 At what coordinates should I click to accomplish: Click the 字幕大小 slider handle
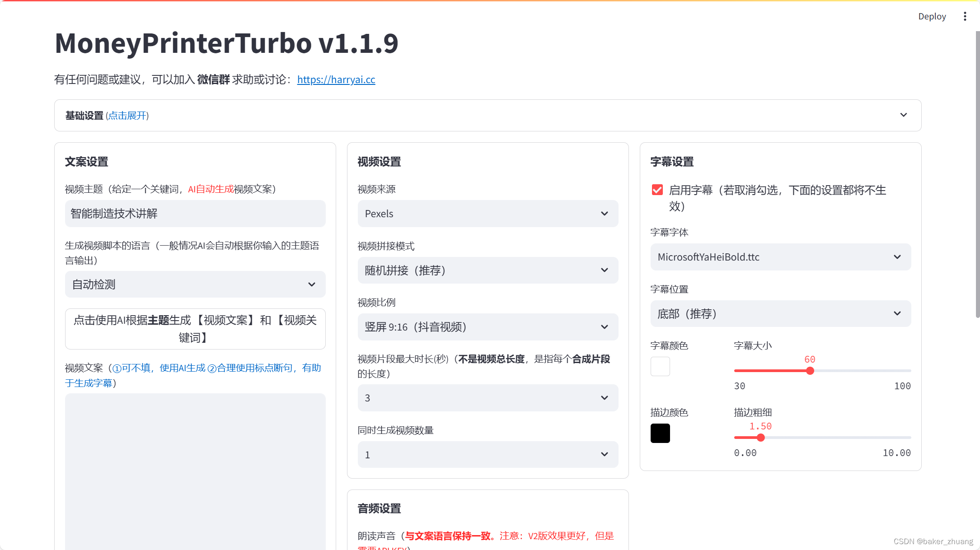[x=810, y=371]
